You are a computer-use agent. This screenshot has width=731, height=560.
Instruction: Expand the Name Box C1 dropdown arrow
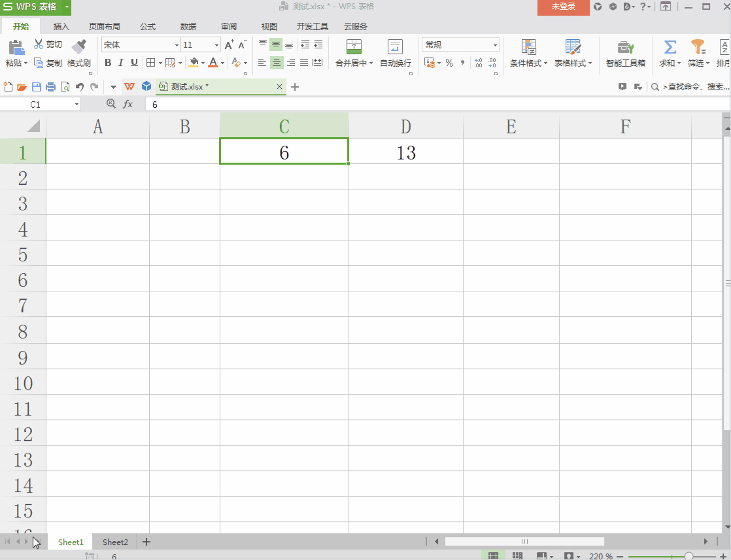tap(77, 105)
